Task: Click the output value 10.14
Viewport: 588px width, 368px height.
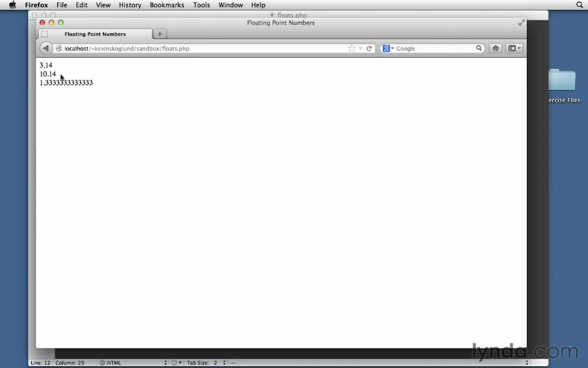Action: click(x=48, y=74)
